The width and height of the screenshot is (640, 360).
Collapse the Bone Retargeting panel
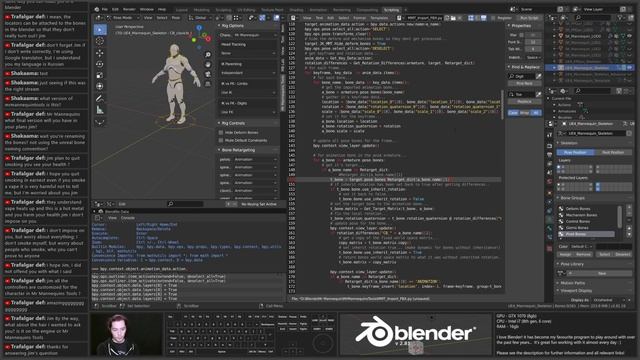[x=238, y=150]
